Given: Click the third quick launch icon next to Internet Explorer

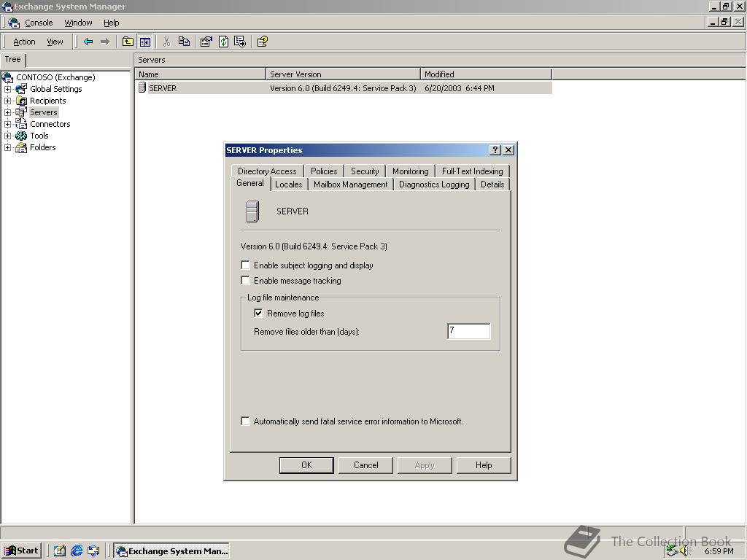Looking at the screenshot, I should 93,551.
